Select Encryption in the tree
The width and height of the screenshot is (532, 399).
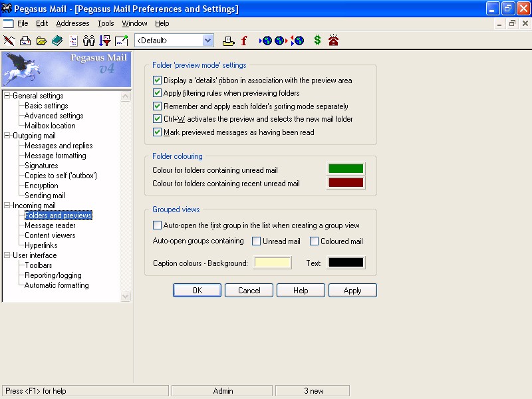coord(41,186)
